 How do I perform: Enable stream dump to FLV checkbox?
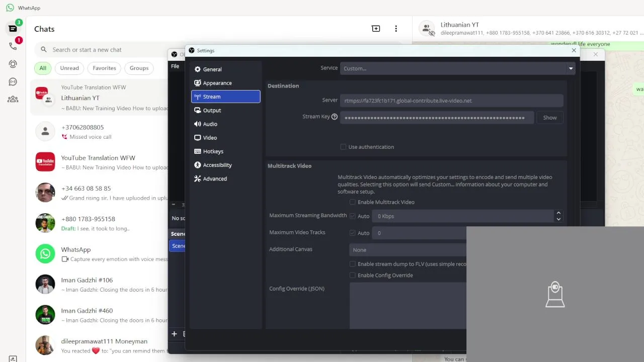[353, 264]
